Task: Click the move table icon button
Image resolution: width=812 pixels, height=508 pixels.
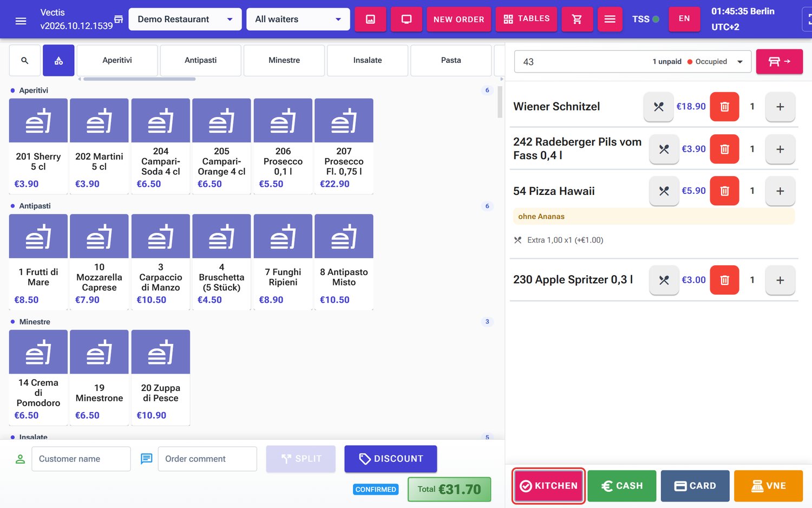Action: [779, 62]
